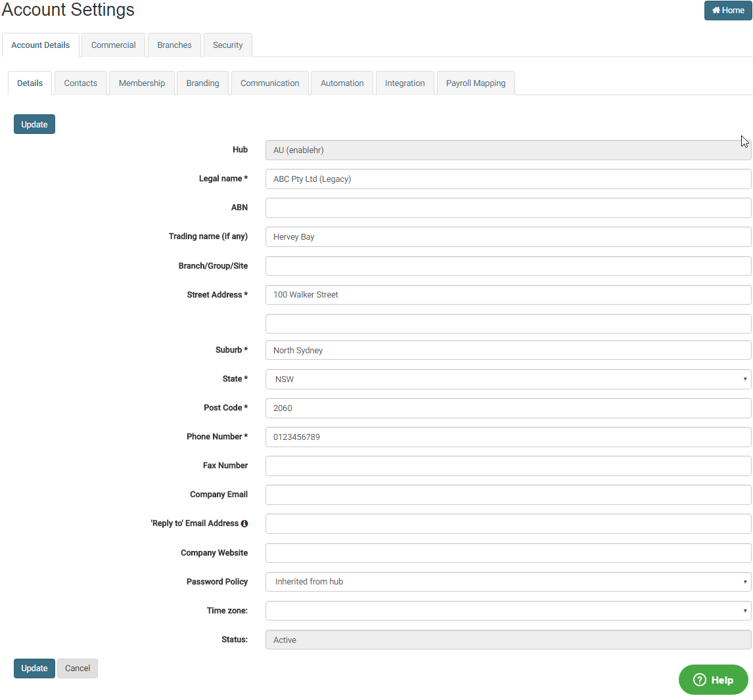Click the Legal name text field
Viewport: 753px width, 700px height.
click(508, 179)
